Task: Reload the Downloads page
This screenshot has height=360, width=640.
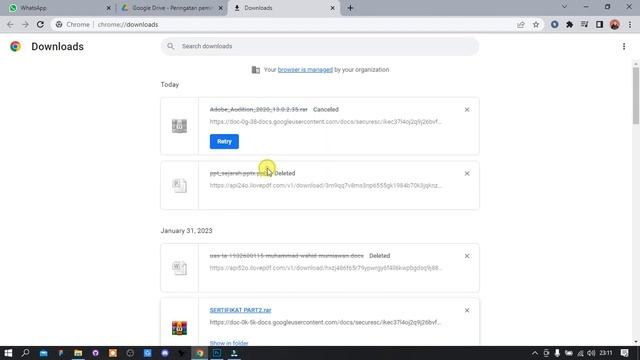Action: 40,24
